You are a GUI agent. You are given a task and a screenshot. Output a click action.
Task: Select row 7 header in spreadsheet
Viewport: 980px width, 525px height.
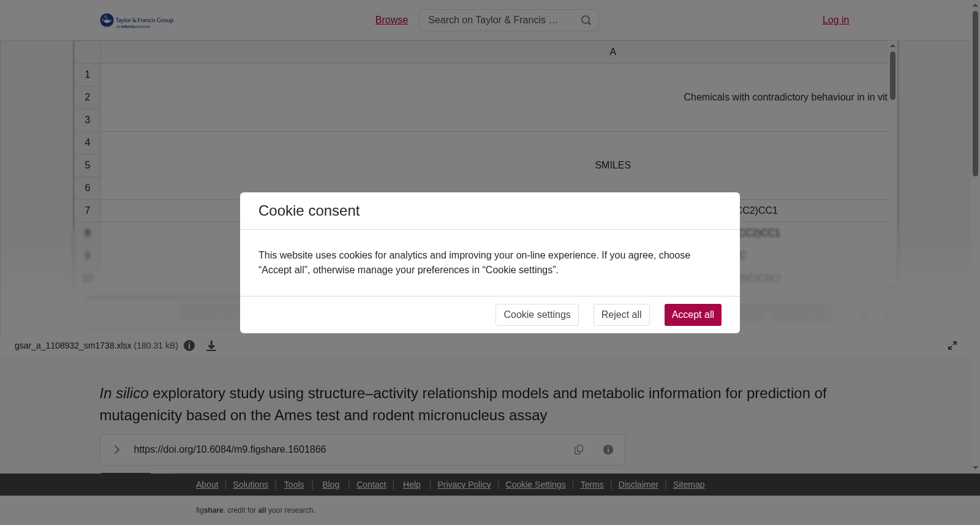pyautogui.click(x=88, y=211)
